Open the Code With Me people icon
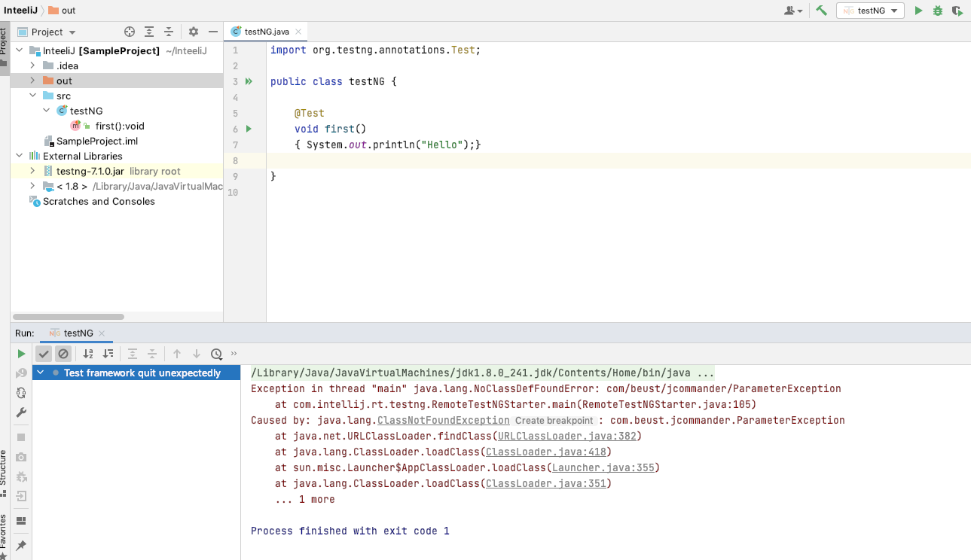Viewport: 971px width, 560px height. 793,11
